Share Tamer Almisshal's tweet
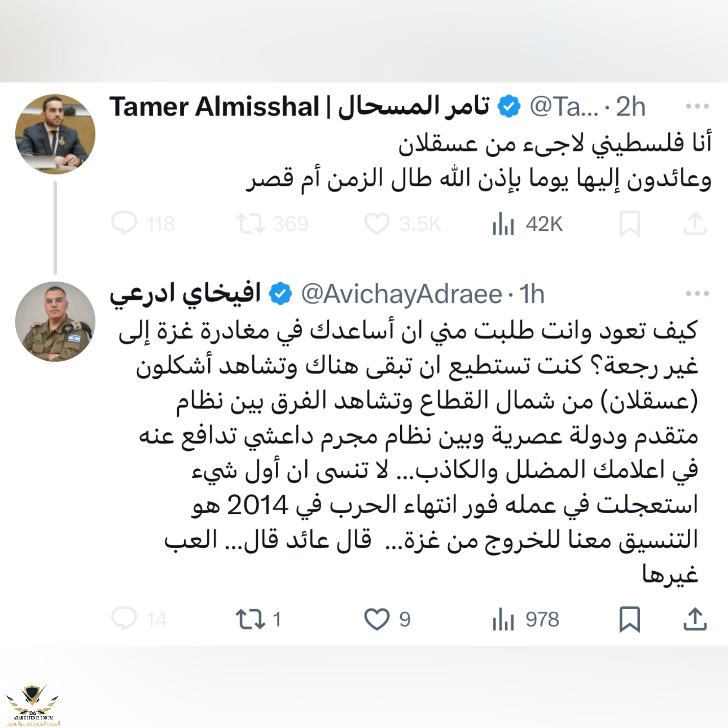 click(x=695, y=224)
